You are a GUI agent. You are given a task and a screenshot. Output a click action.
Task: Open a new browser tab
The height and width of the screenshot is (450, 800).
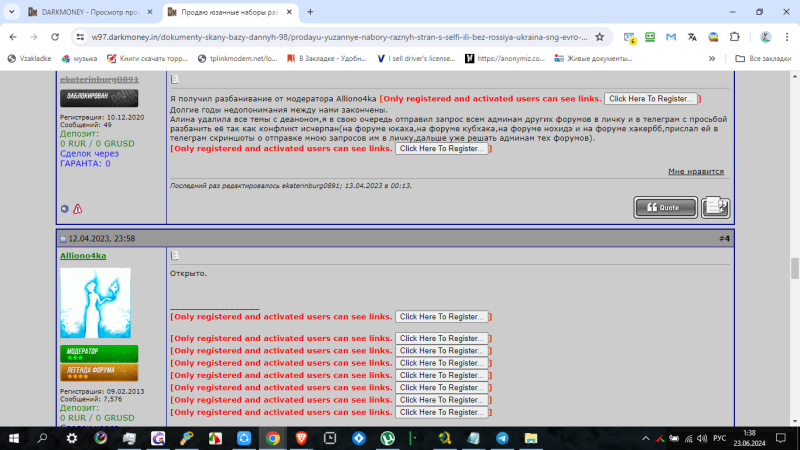point(310,12)
